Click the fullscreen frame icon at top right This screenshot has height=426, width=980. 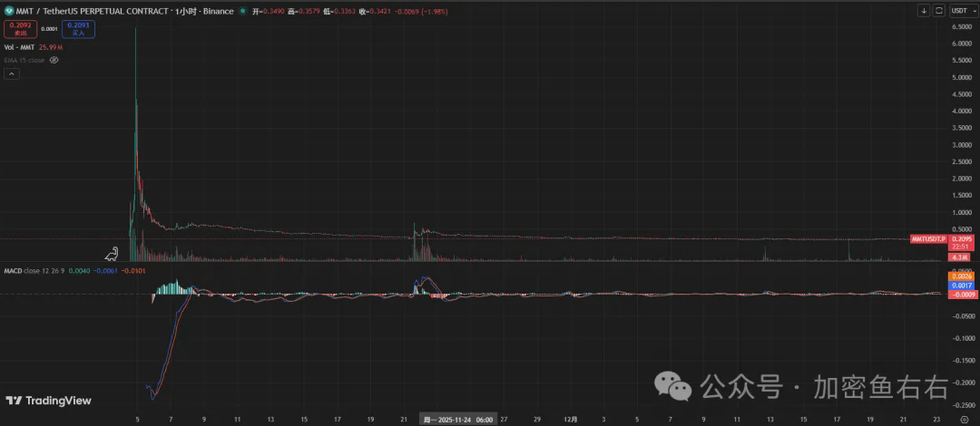pos(939,11)
